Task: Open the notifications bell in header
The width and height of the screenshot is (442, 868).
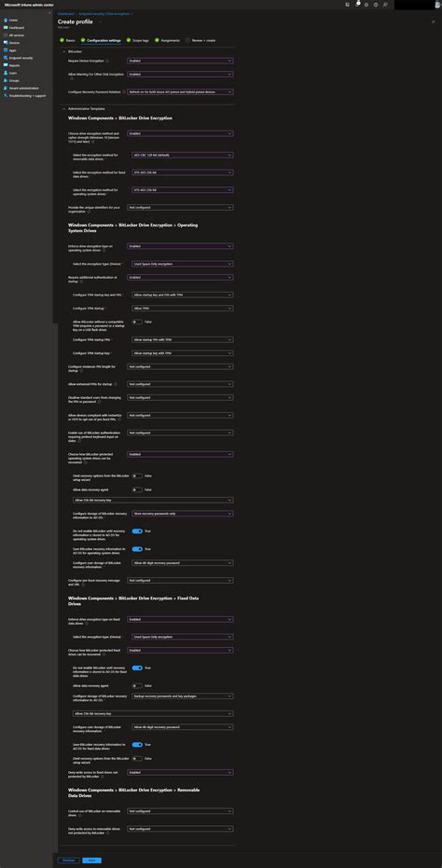Action: 357,5
